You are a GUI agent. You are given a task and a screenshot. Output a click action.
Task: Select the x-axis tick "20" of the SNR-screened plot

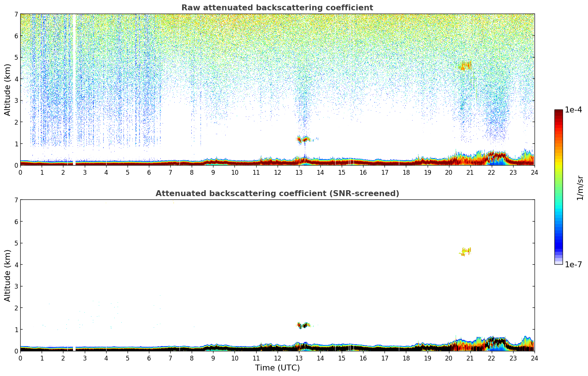pos(449,358)
